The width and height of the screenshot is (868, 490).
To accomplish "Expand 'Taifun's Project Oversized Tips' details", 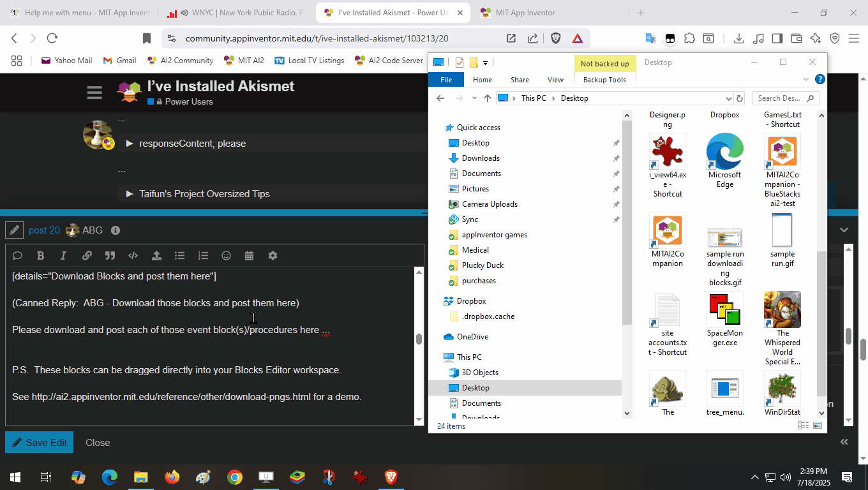I will pyautogui.click(x=130, y=194).
